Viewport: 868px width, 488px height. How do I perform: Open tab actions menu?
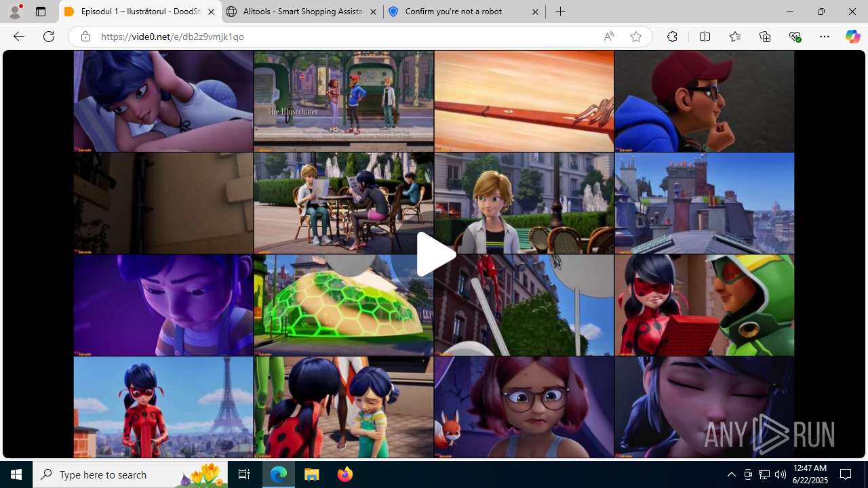41,12
